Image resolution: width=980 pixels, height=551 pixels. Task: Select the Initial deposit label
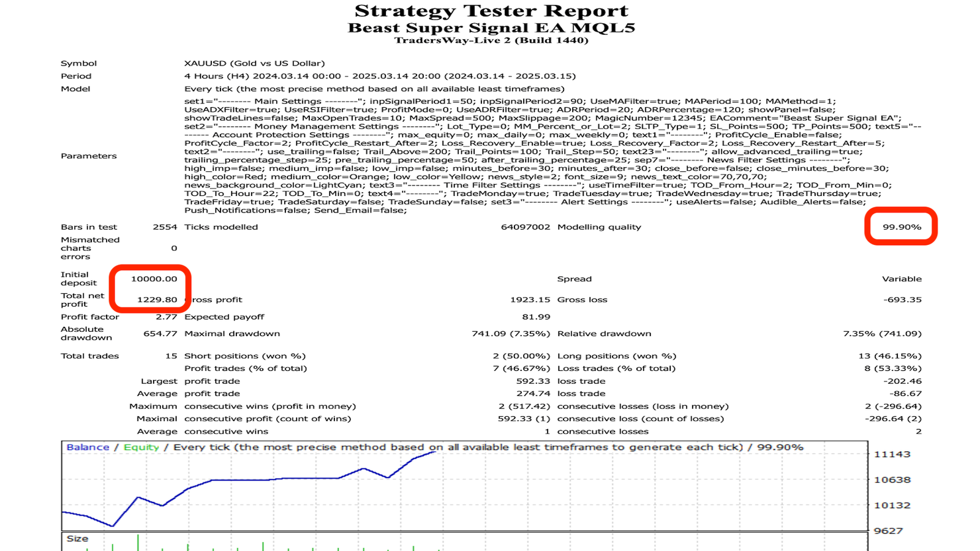pyautogui.click(x=78, y=279)
